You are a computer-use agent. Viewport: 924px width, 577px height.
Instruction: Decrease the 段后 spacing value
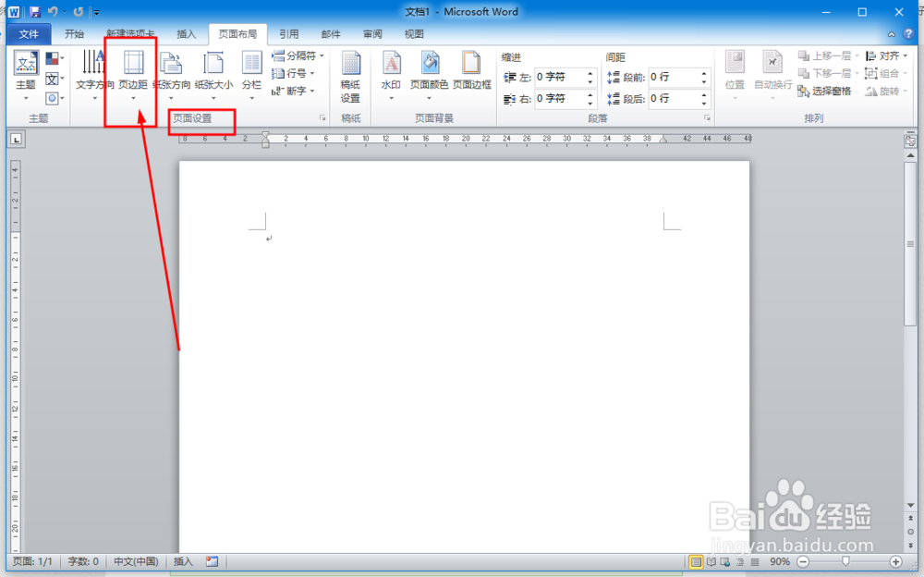704,104
